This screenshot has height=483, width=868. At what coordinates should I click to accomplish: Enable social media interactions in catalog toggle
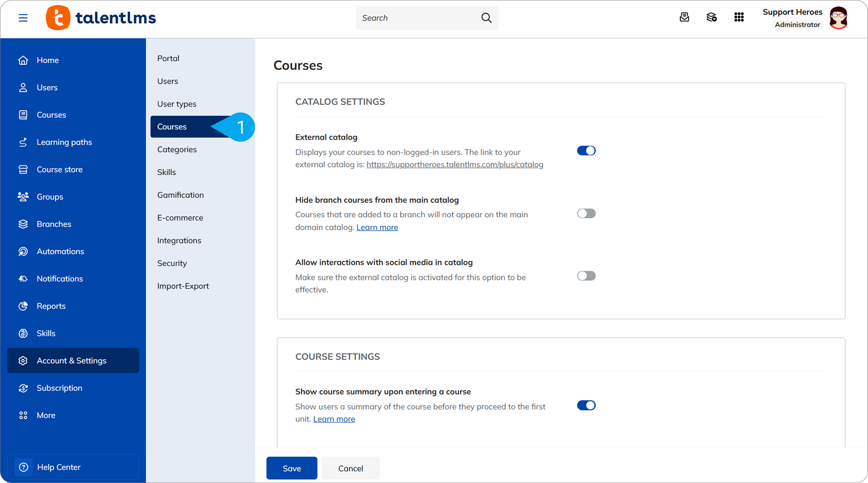click(586, 276)
